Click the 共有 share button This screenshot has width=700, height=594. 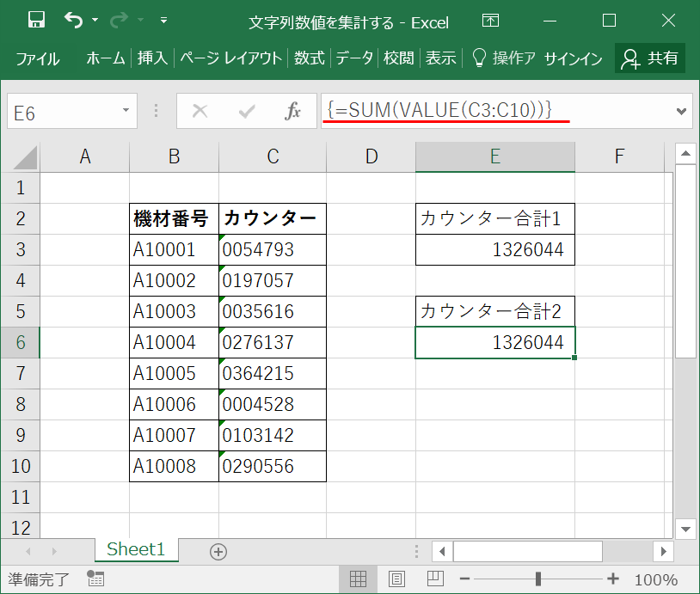click(x=651, y=58)
